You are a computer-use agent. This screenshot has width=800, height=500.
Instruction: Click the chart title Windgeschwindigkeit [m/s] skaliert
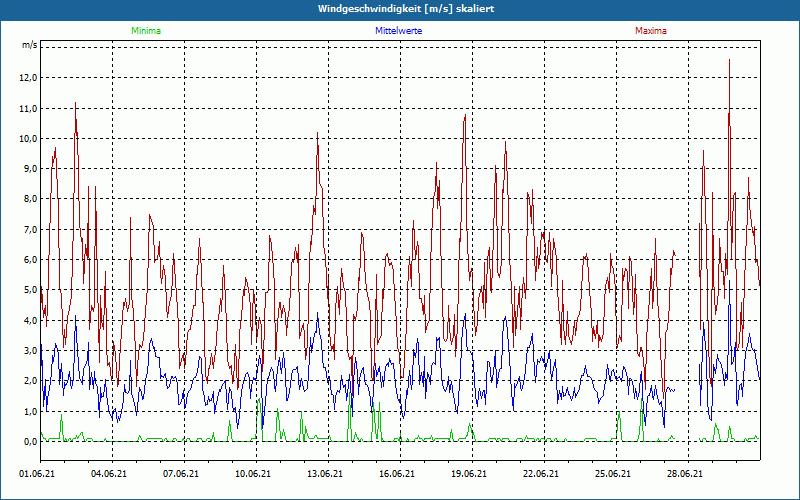coord(406,9)
